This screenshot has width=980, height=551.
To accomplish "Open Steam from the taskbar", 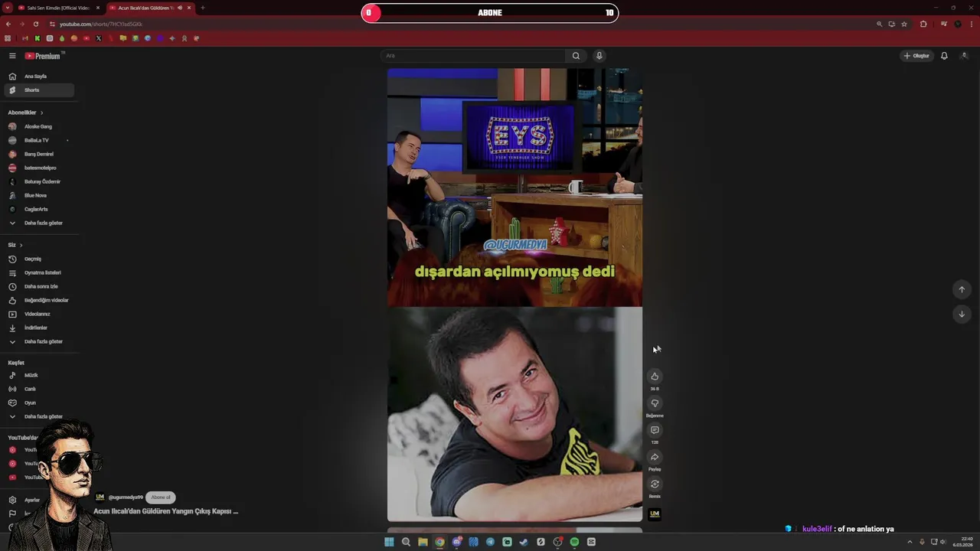I will [x=524, y=542].
